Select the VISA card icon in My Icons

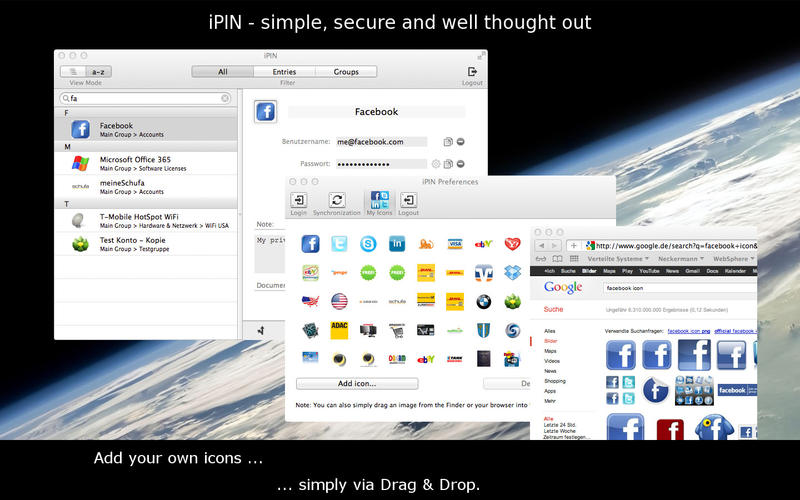coord(455,244)
